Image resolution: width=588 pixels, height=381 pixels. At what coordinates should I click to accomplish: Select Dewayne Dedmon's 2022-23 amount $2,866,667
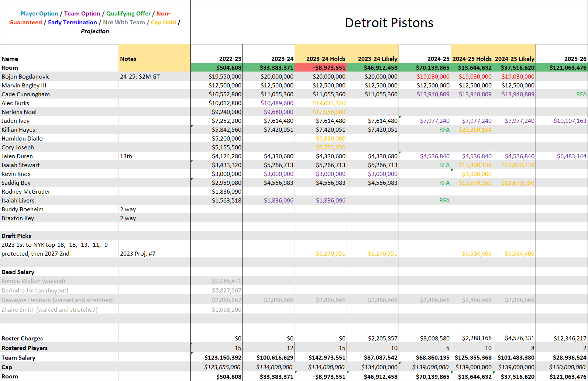tap(226, 300)
